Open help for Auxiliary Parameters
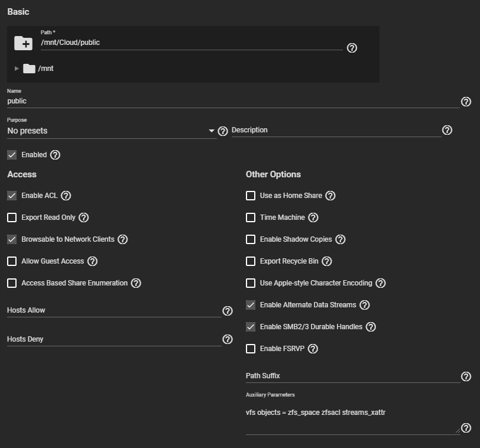The height and width of the screenshot is (448, 480). [466, 428]
